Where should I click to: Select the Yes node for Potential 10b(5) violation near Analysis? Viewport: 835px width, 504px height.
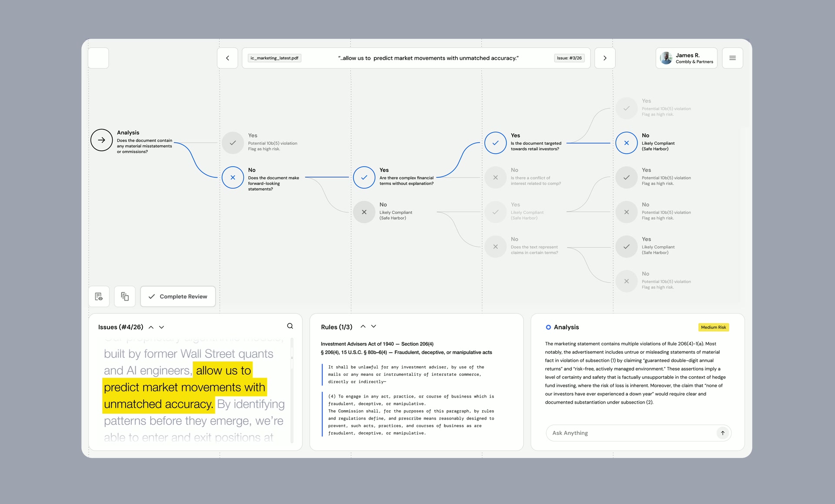point(233,143)
